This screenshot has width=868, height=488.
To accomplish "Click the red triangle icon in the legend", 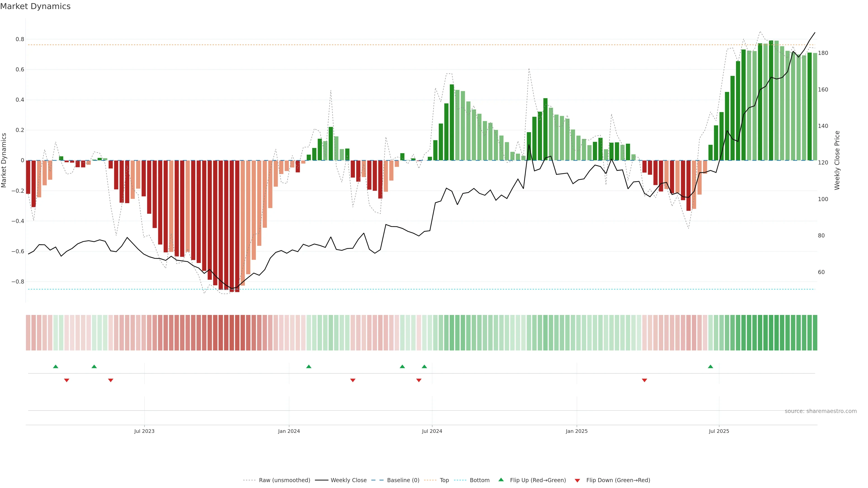I will [577, 480].
